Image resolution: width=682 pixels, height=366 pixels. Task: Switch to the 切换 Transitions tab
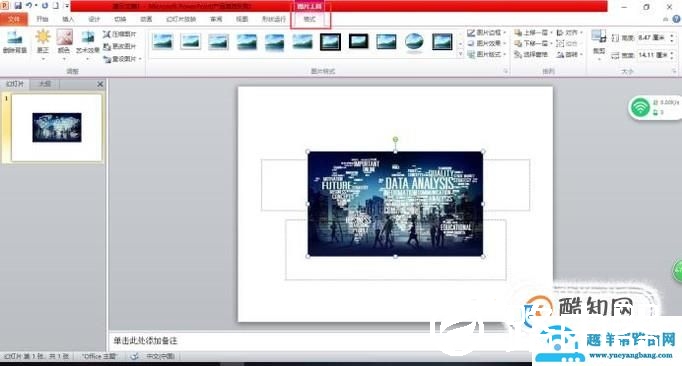120,19
